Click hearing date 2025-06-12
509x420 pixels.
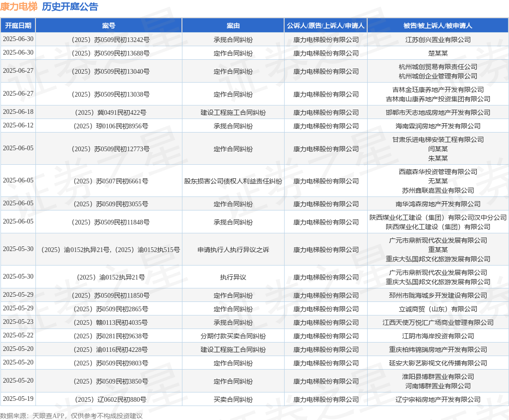pyautogui.click(x=18, y=126)
